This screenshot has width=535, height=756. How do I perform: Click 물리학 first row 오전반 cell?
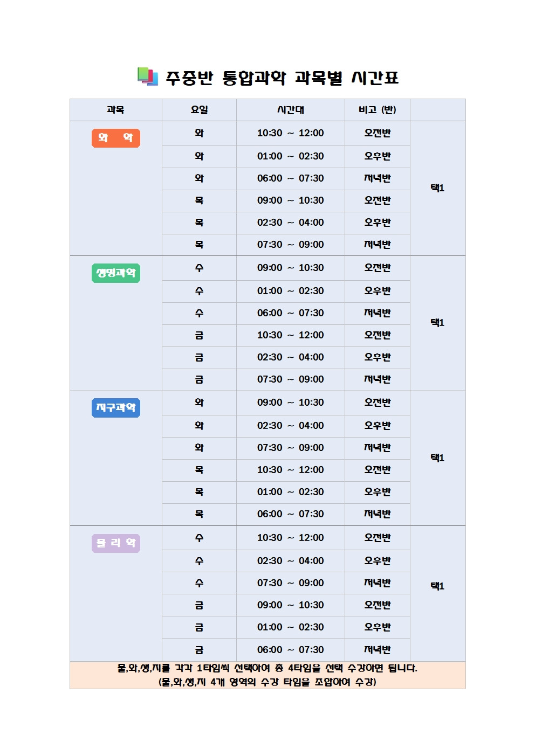pyautogui.click(x=377, y=538)
